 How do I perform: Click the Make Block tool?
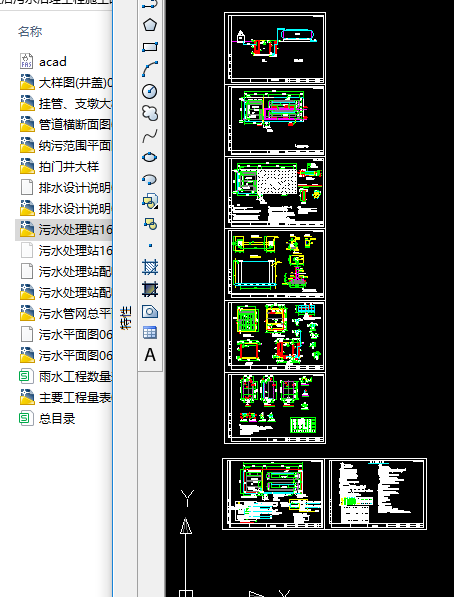click(x=150, y=223)
